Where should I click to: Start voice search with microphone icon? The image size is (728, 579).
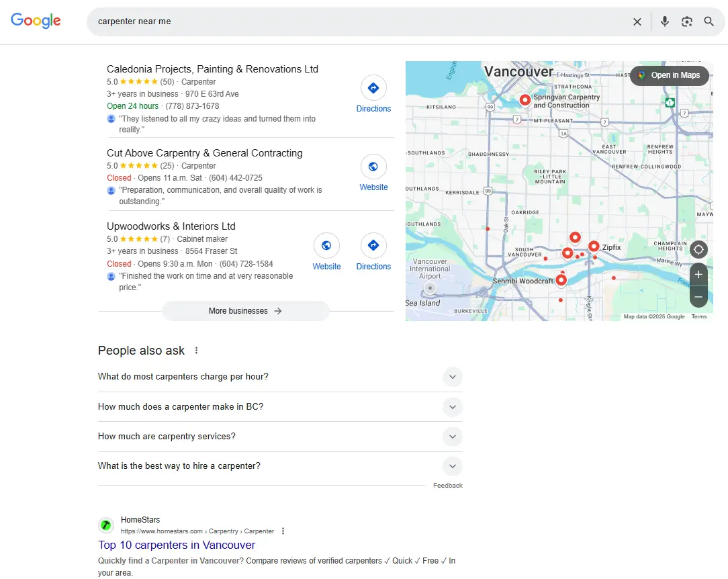tap(664, 21)
